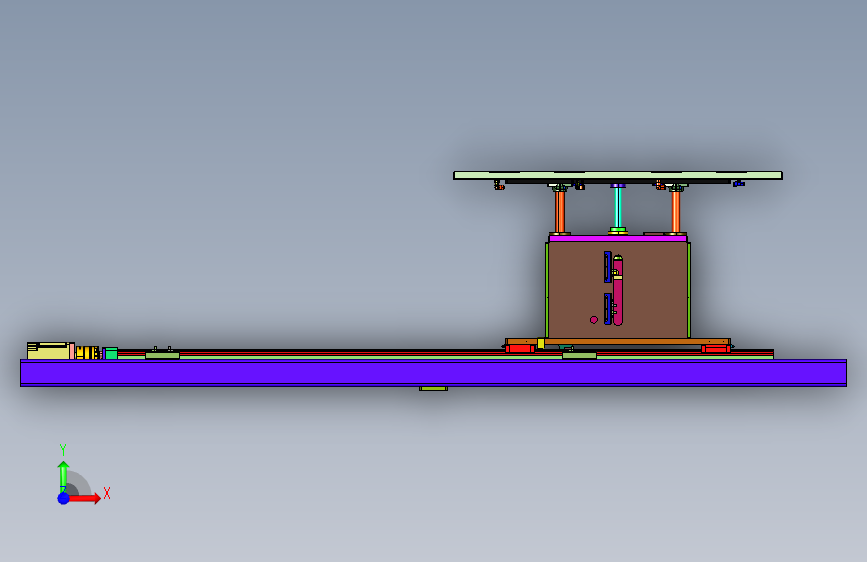Select the orange base plate under the brown box

[618, 341]
